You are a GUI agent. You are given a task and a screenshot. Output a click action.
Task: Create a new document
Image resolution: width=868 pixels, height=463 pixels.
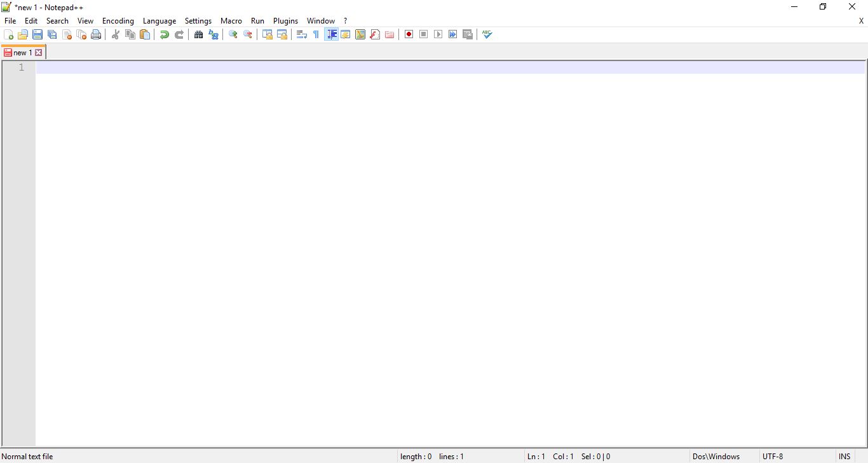(8, 34)
